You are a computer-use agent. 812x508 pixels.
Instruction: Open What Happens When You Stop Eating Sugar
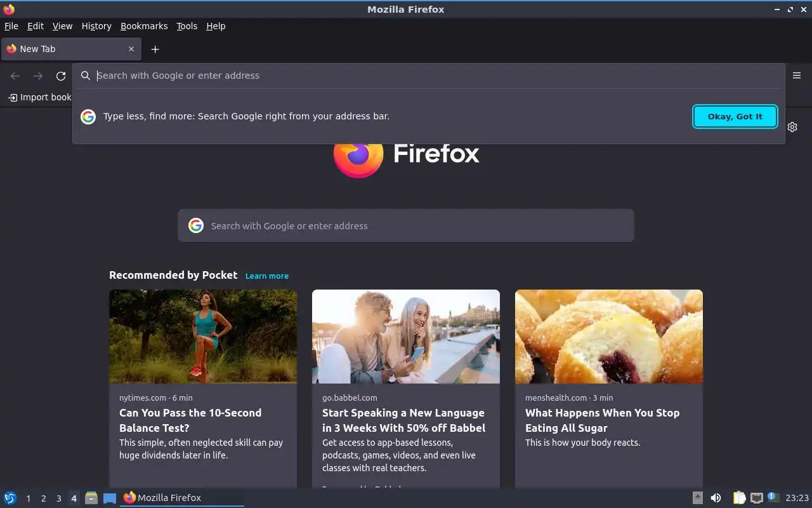pos(602,420)
